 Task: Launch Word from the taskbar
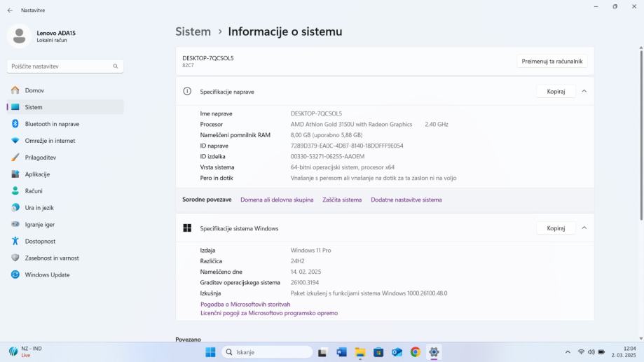click(341, 352)
